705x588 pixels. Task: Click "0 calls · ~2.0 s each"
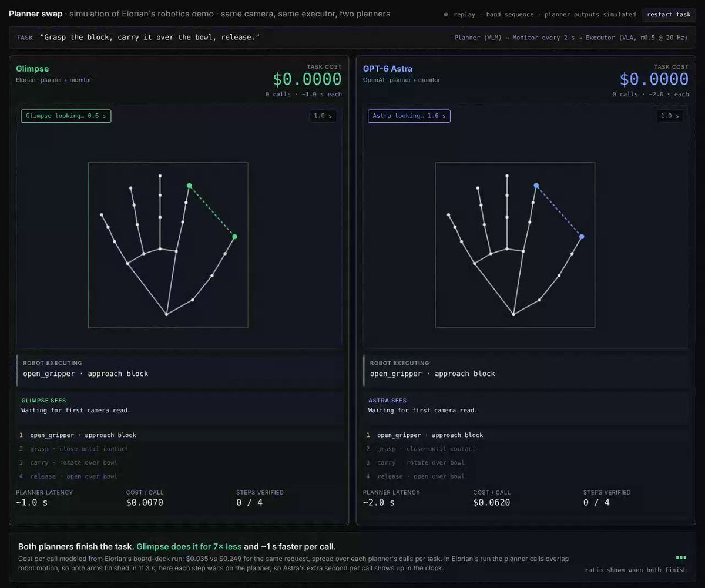point(651,94)
